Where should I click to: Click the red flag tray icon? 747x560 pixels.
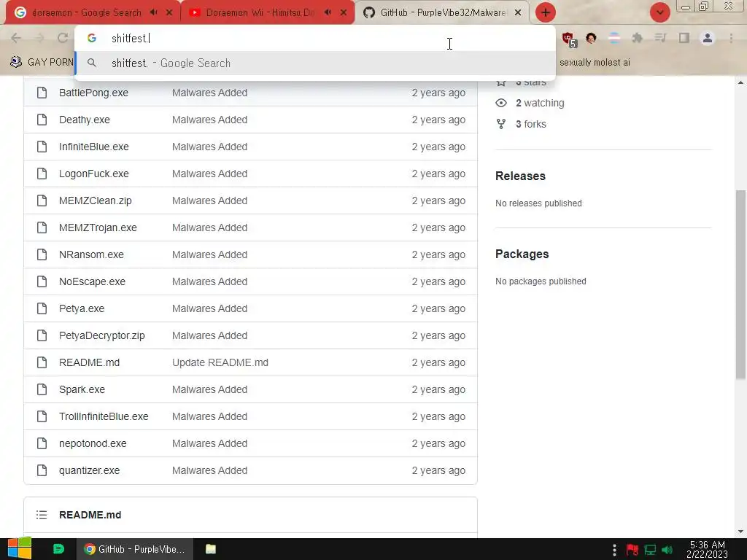[x=632, y=550]
